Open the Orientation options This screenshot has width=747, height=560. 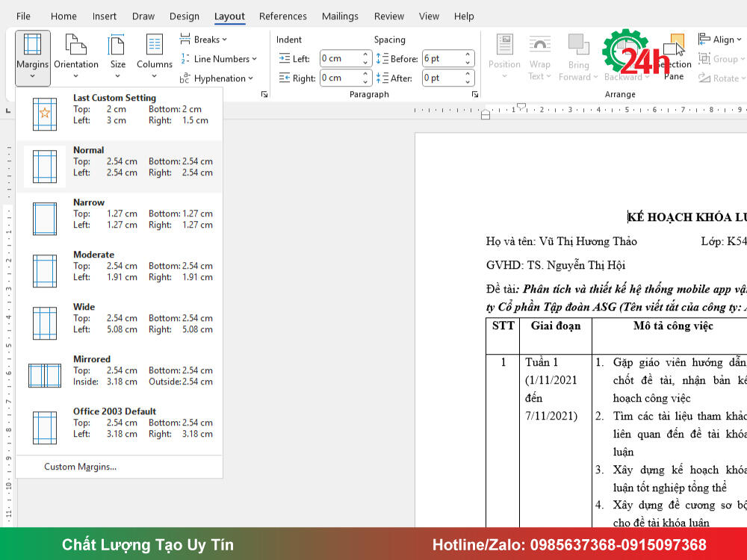coord(75,57)
